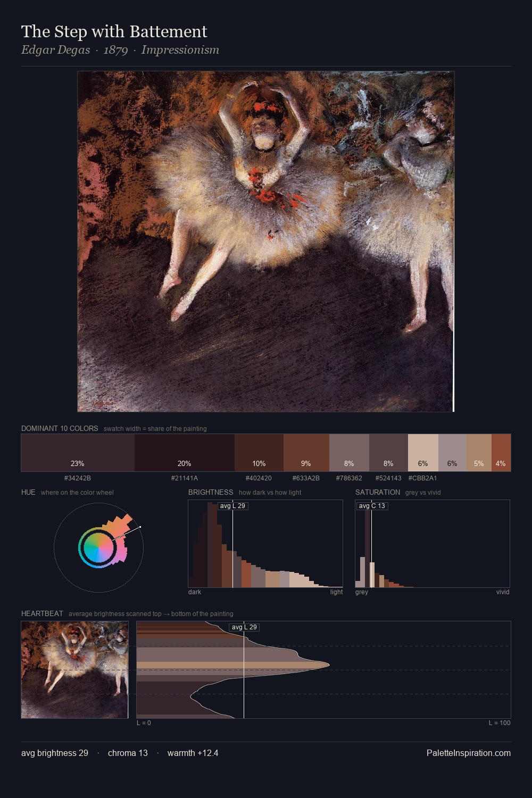Viewport: 532px width, 798px height.
Task: Select the 20% swatch #21141A
Action: (x=185, y=453)
